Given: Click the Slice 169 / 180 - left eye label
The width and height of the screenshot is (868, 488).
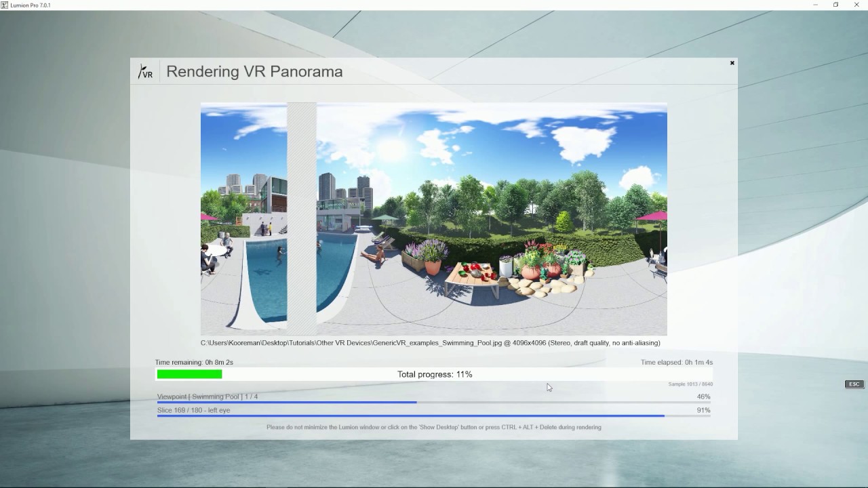Looking at the screenshot, I should (193, 410).
